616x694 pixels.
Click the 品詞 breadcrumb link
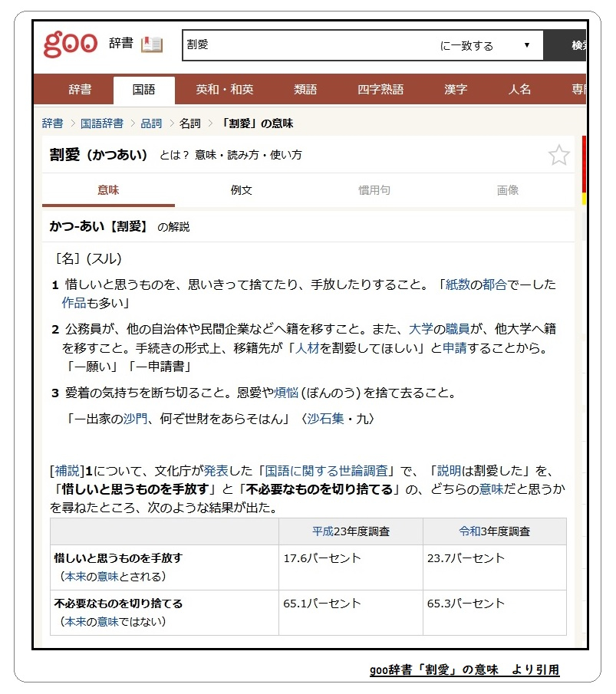[x=151, y=123]
